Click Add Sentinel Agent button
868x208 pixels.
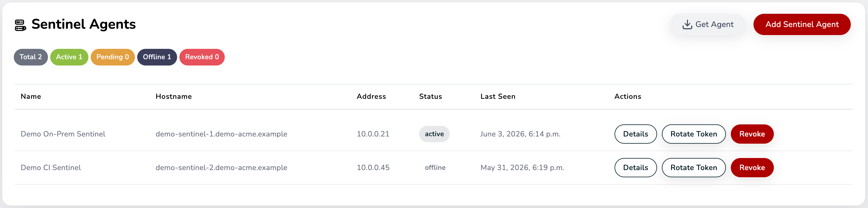tap(802, 24)
